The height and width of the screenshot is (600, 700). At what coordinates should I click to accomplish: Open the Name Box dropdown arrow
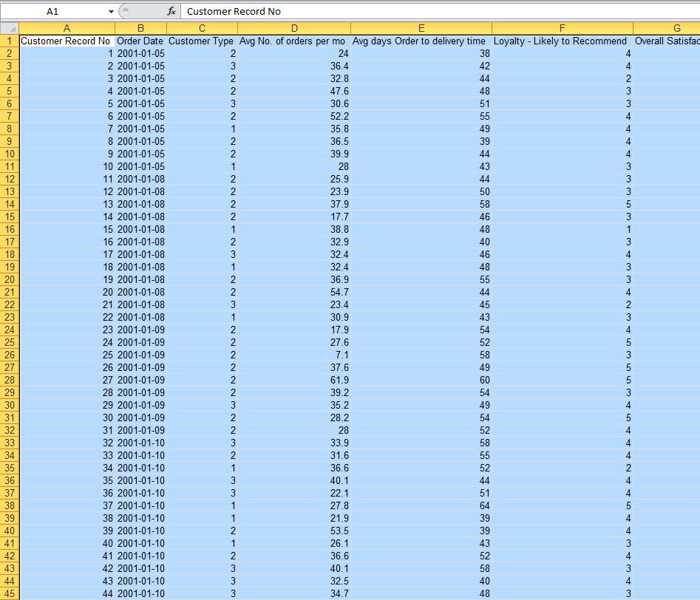111,11
